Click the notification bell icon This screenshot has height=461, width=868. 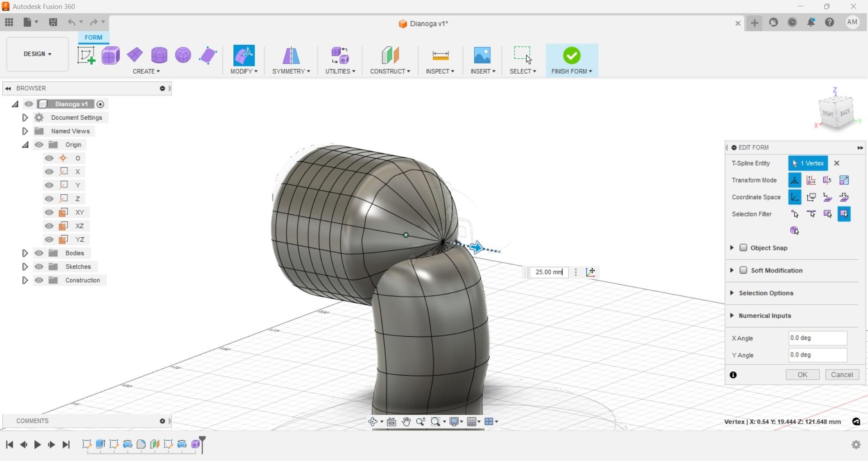tap(811, 22)
